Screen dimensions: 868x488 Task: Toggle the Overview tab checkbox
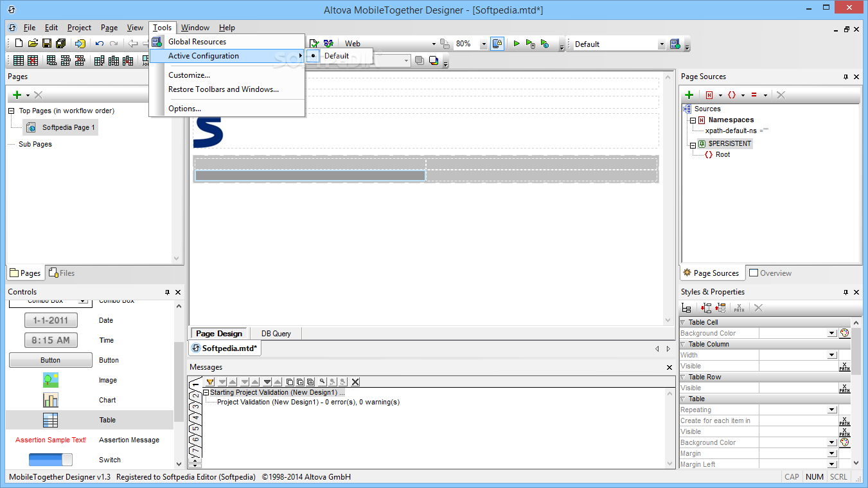[754, 273]
